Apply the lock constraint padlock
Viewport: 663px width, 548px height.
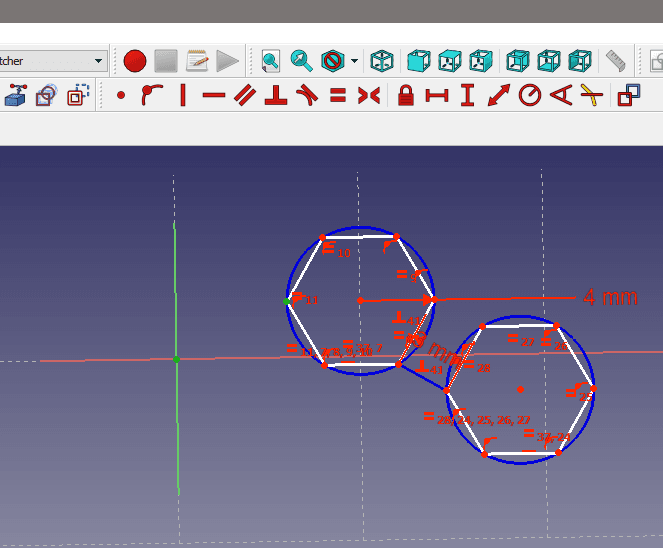point(406,95)
